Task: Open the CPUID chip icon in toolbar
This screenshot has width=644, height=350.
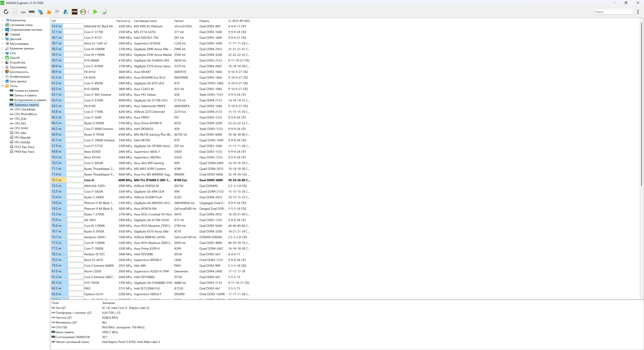Action: coord(23,12)
